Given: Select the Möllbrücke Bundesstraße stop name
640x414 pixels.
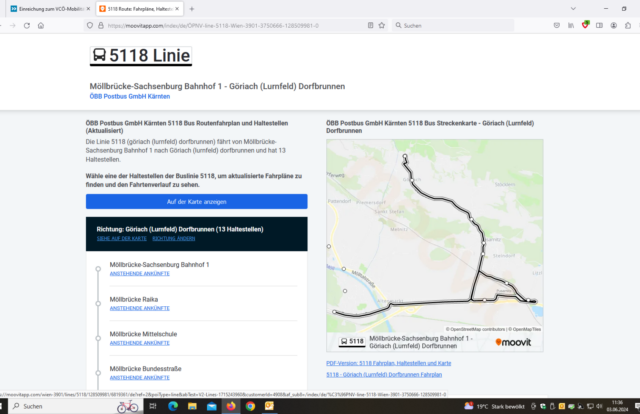Looking at the screenshot, I should click(145, 369).
